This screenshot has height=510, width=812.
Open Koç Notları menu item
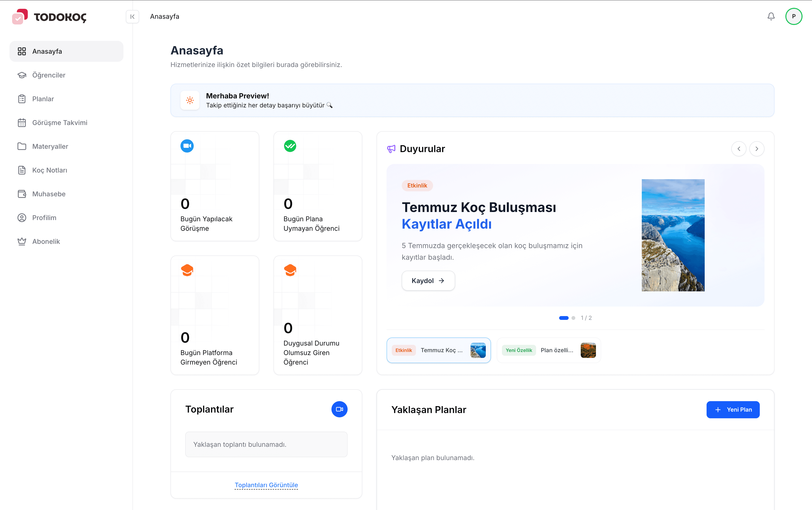click(66, 170)
